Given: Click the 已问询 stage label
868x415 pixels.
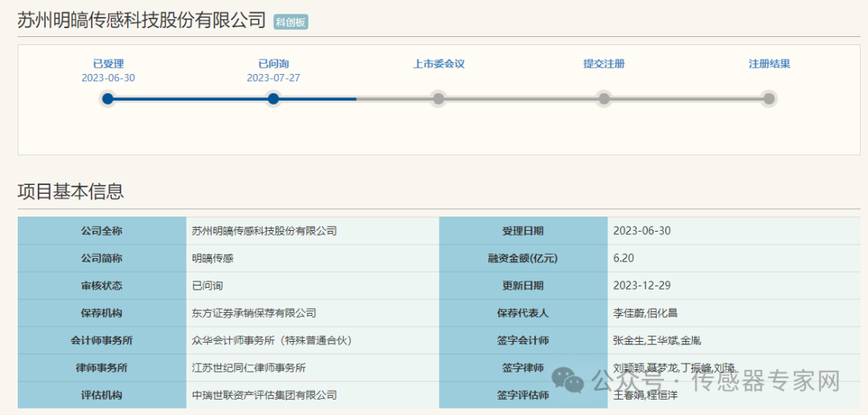Looking at the screenshot, I should coord(273,64).
